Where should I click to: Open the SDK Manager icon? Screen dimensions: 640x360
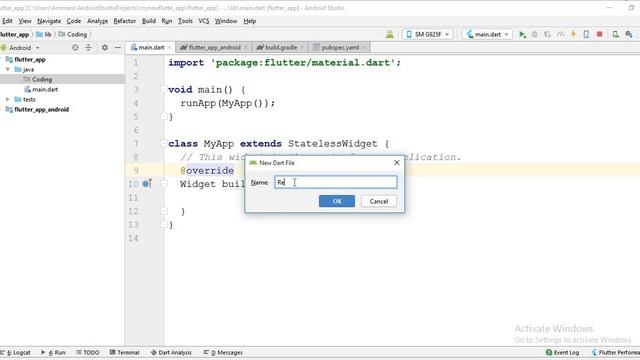point(629,35)
